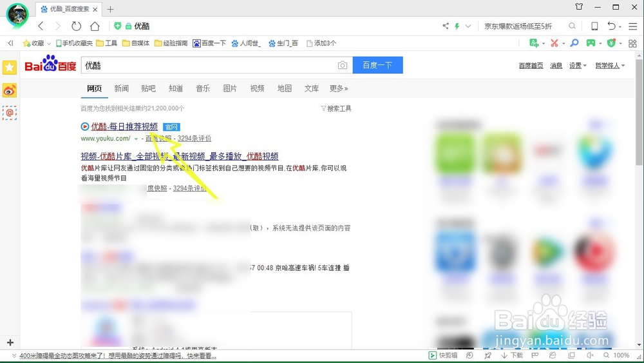
Task: Click the undo closed tab arrow icon
Action: [x=612, y=26]
